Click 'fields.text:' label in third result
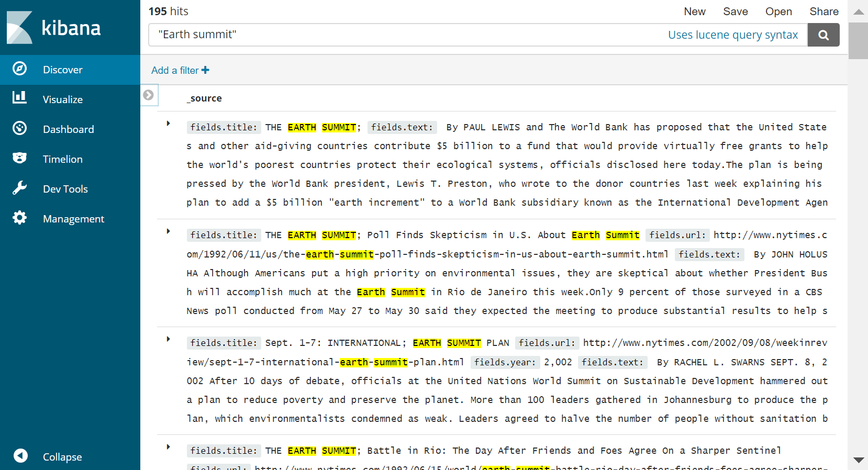 [x=613, y=362]
